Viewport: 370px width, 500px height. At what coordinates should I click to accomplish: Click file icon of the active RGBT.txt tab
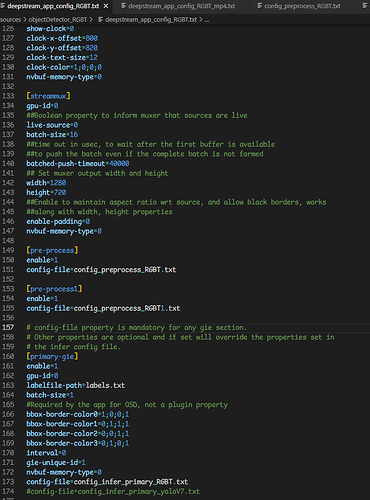point(3,6)
